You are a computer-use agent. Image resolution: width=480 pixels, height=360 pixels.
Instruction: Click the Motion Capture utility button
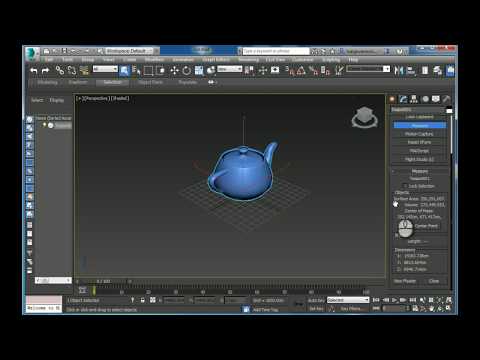419,134
